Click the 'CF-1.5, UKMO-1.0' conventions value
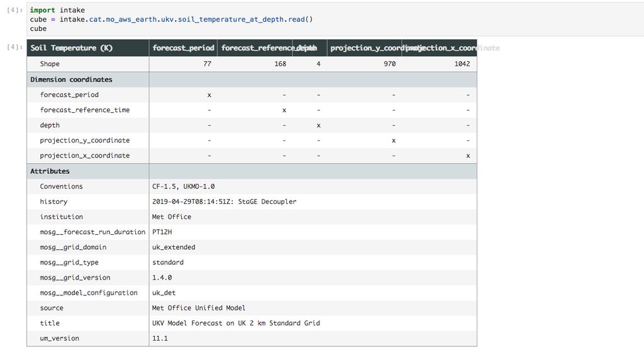The image size is (644, 352). pos(184,186)
